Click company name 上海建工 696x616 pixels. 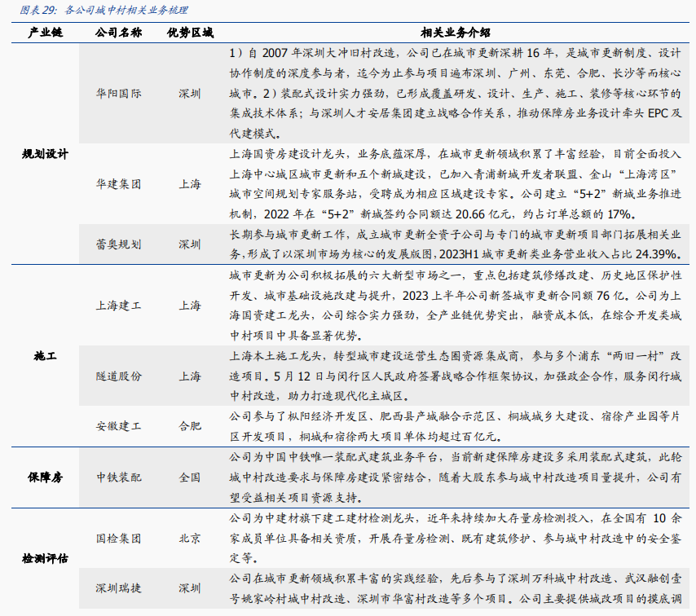coord(118,306)
